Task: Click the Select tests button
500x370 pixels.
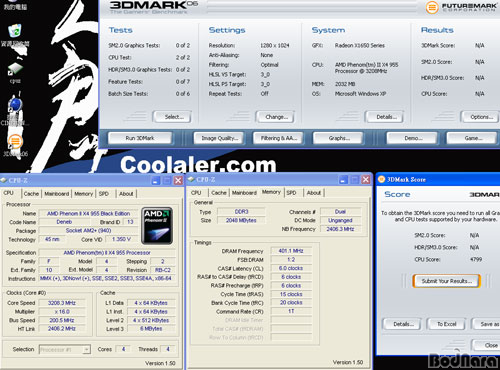Action: tap(172, 117)
